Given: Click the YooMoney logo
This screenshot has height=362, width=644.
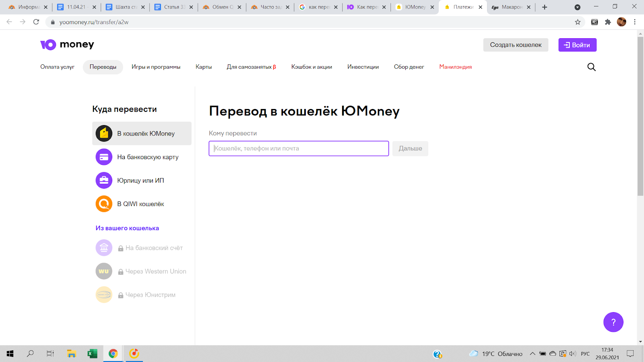Looking at the screenshot, I should [x=67, y=45].
